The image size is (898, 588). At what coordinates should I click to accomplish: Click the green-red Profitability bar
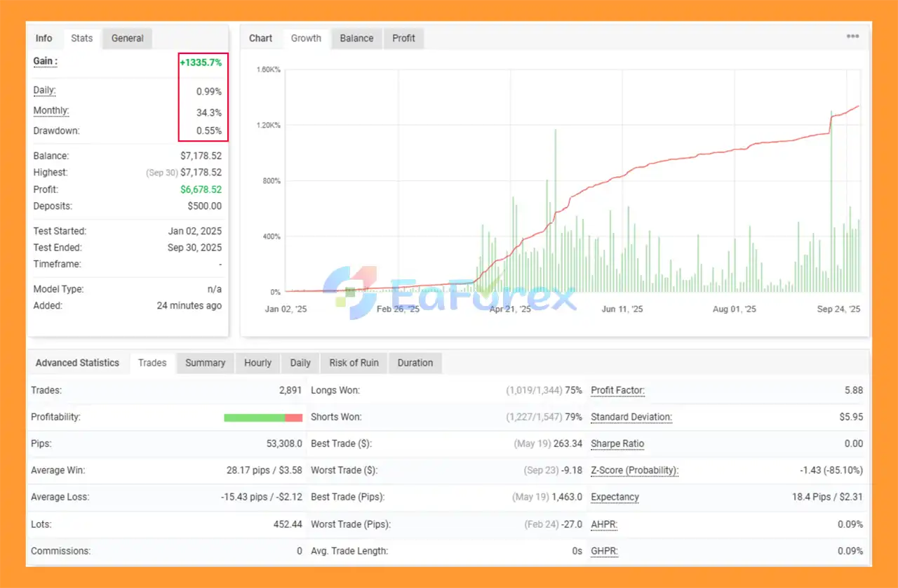point(262,417)
